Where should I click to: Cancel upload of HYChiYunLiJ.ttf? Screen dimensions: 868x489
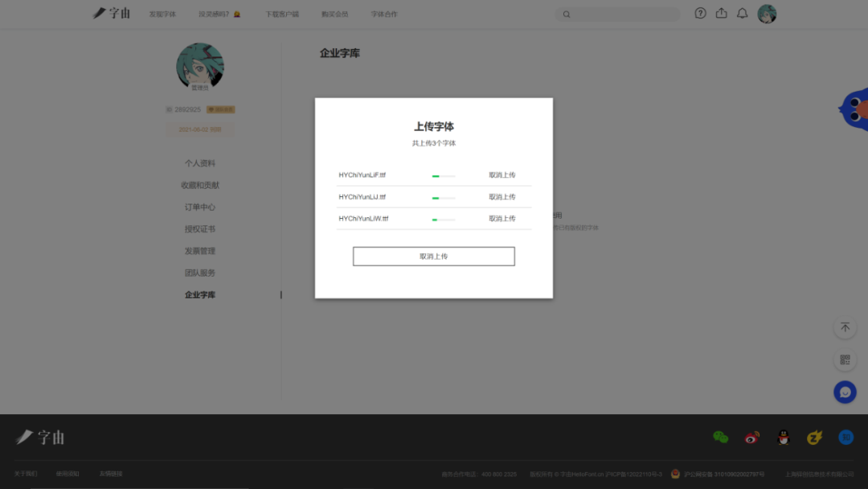pyautogui.click(x=502, y=197)
